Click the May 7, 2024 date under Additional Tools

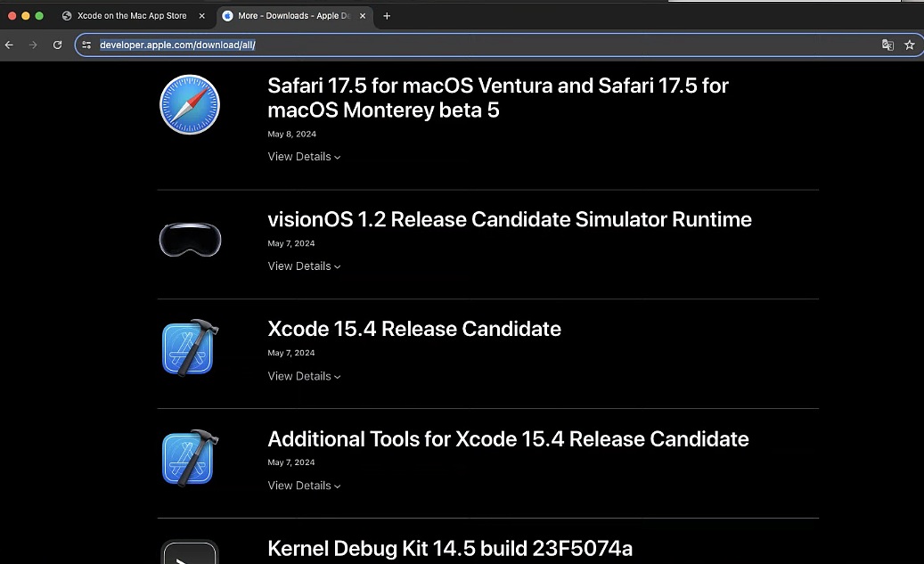pyautogui.click(x=291, y=462)
